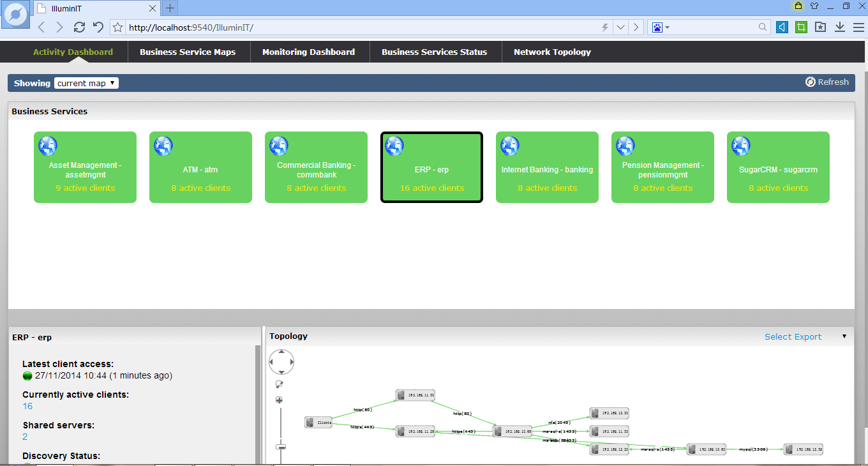Pan the topology right with the arrow
The width and height of the screenshot is (868, 466).
(x=292, y=362)
